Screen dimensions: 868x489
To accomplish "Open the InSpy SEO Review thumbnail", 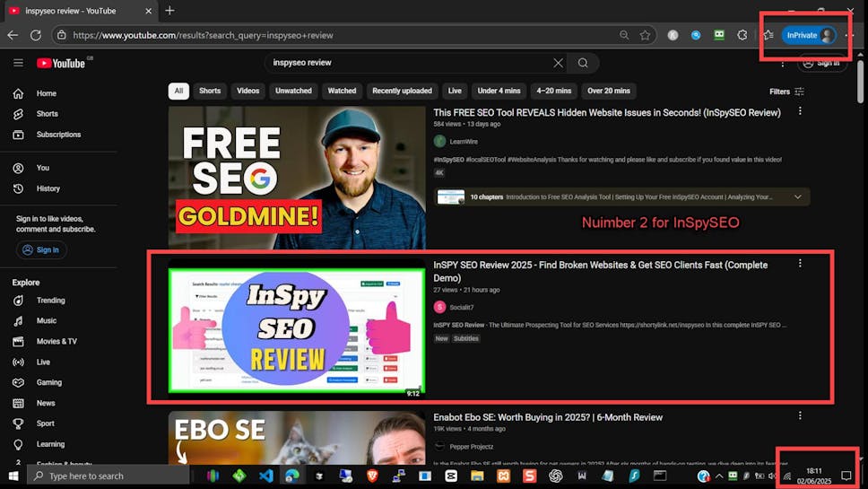I will click(297, 330).
